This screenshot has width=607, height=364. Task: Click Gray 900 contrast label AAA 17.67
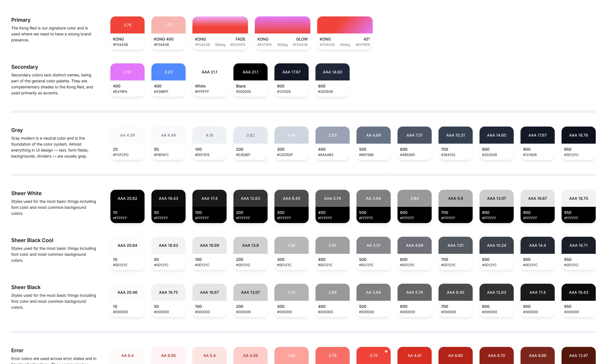(538, 135)
